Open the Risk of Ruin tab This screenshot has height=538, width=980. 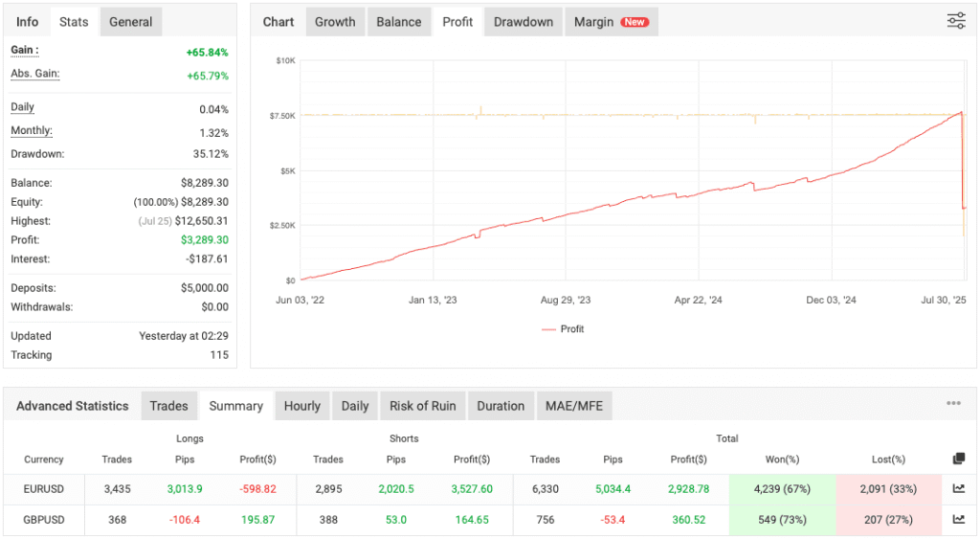[x=422, y=406]
